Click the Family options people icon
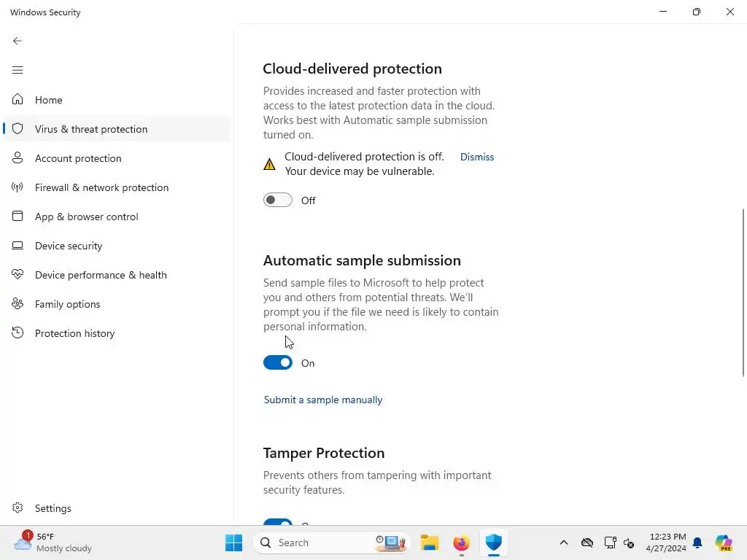This screenshot has width=747, height=560. [x=18, y=303]
